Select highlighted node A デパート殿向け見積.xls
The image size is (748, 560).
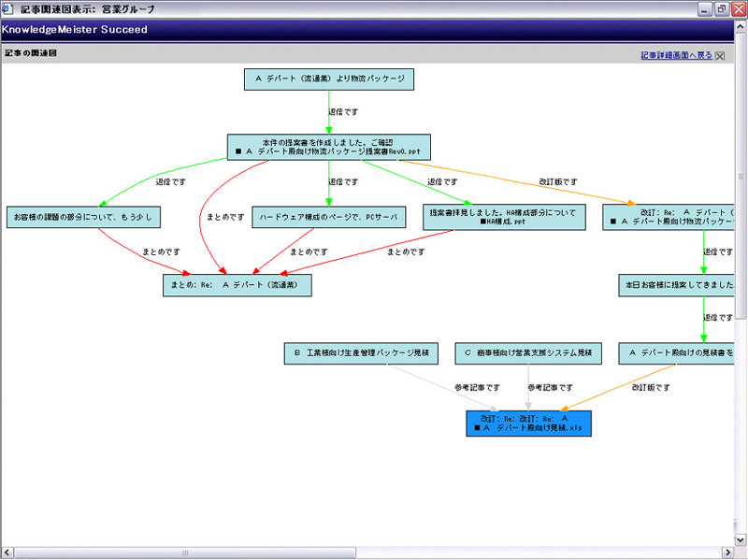[x=528, y=424]
